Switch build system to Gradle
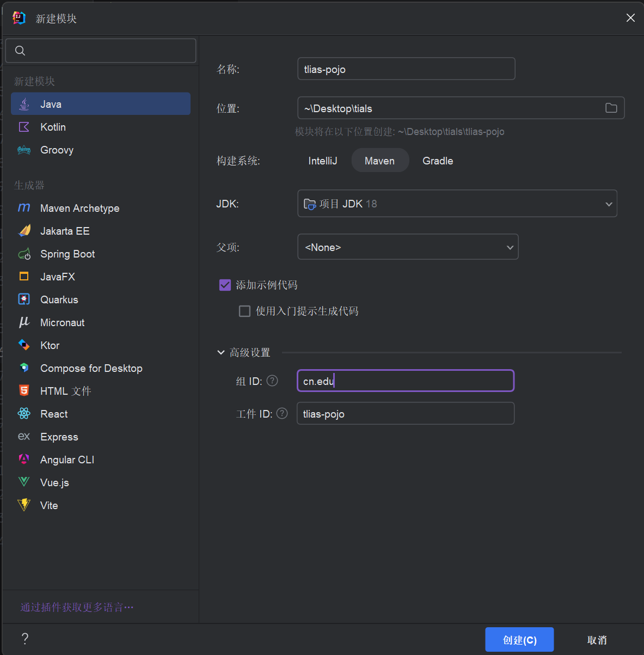The height and width of the screenshot is (655, 644). pos(438,161)
